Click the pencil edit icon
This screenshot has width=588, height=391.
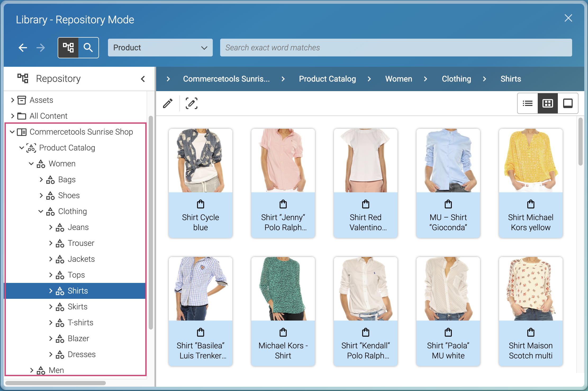coord(168,103)
